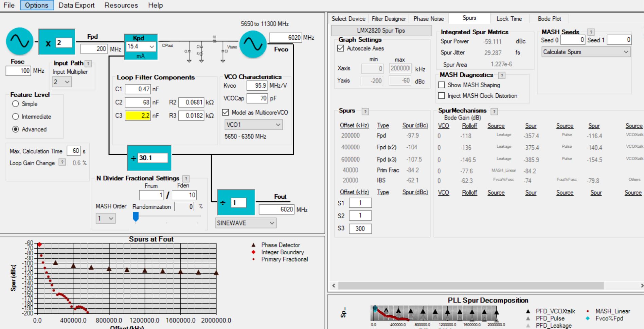Open the Data Export menu

(x=76, y=5)
